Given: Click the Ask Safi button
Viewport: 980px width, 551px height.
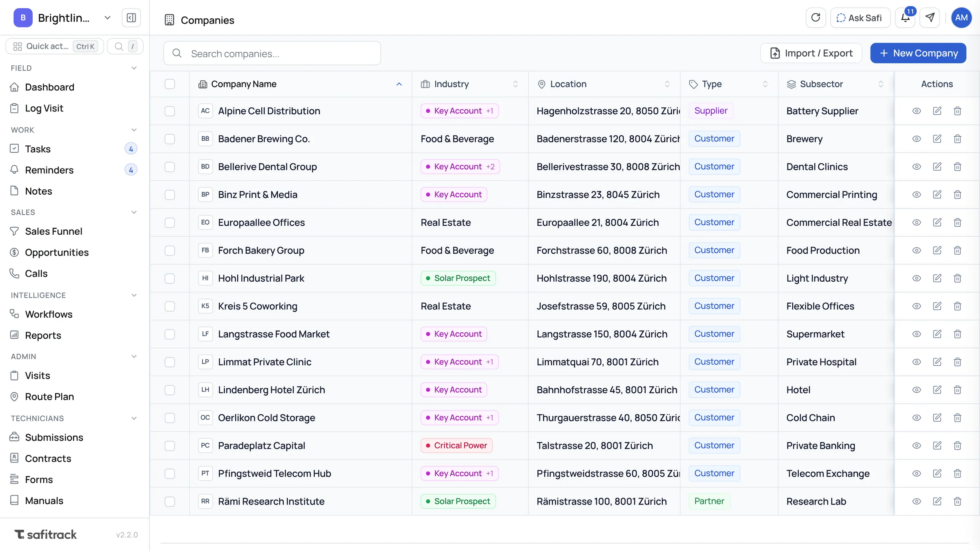Looking at the screenshot, I should (860, 18).
